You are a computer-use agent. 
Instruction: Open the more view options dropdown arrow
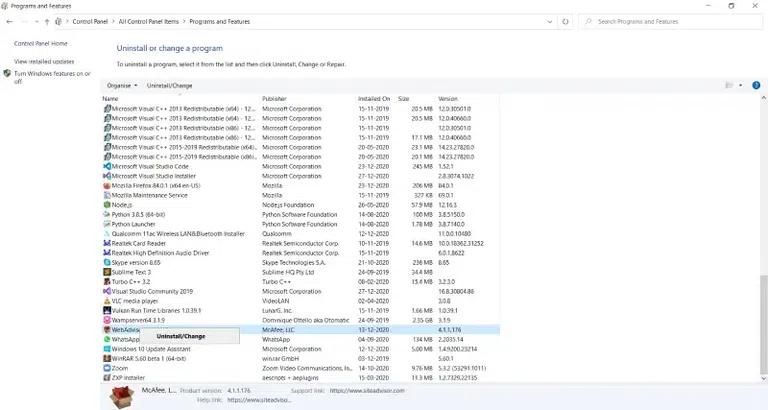[740, 85]
